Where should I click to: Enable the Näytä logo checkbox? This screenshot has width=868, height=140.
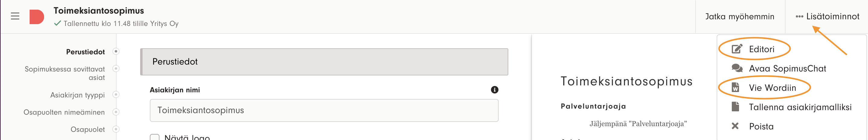tap(155, 137)
